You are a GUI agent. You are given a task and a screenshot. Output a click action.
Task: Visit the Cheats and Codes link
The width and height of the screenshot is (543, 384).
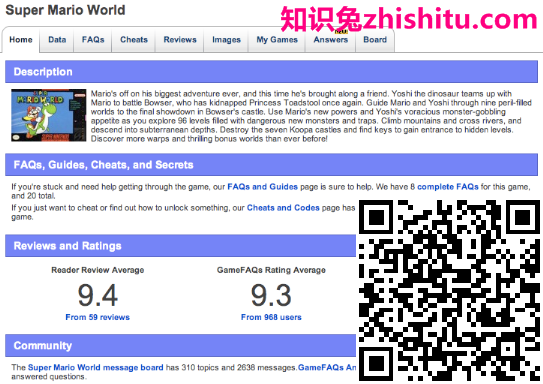283,208
